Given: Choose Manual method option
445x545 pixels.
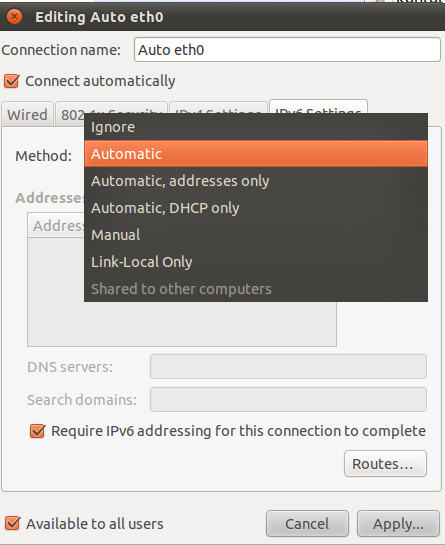Looking at the screenshot, I should click(256, 235).
